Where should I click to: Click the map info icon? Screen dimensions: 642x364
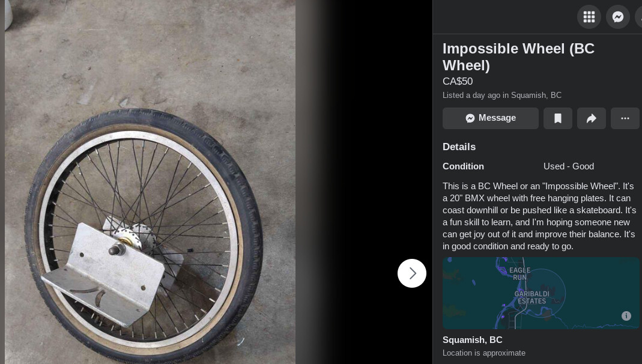pos(626,316)
